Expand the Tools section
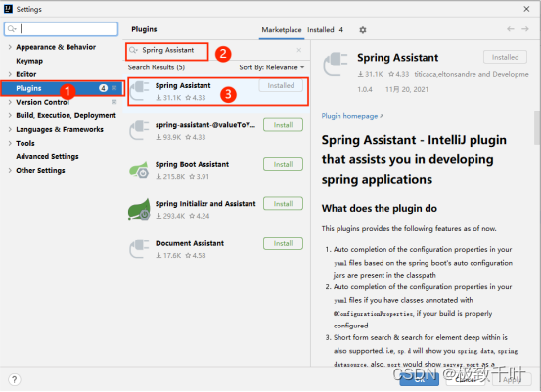The width and height of the screenshot is (541, 392). [x=10, y=143]
